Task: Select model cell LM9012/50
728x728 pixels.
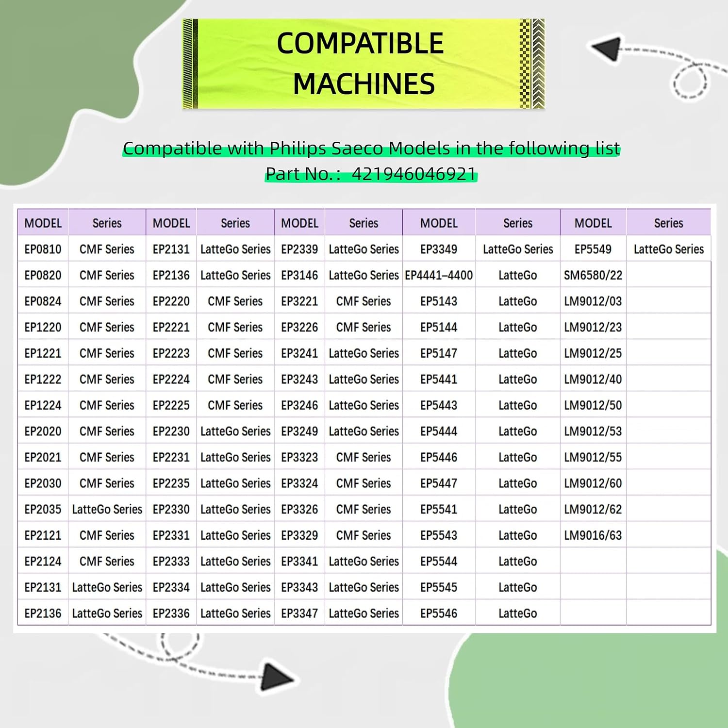Action: click(x=593, y=405)
